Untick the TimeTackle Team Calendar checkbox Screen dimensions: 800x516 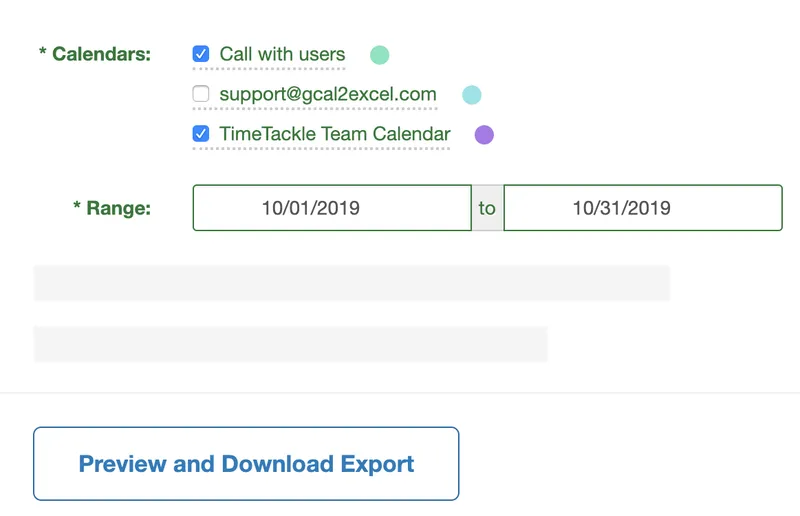(x=201, y=134)
